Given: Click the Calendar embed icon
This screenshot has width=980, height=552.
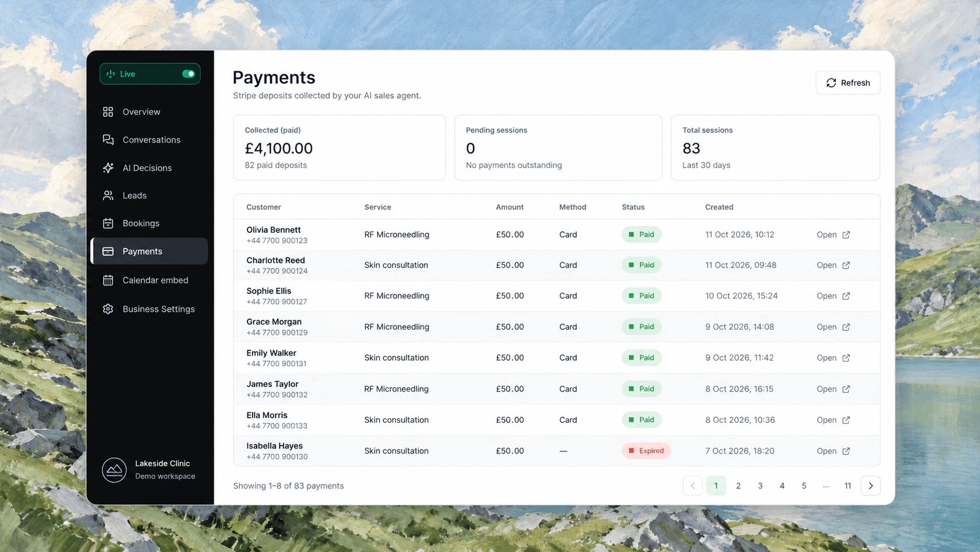Looking at the screenshot, I should pos(108,280).
